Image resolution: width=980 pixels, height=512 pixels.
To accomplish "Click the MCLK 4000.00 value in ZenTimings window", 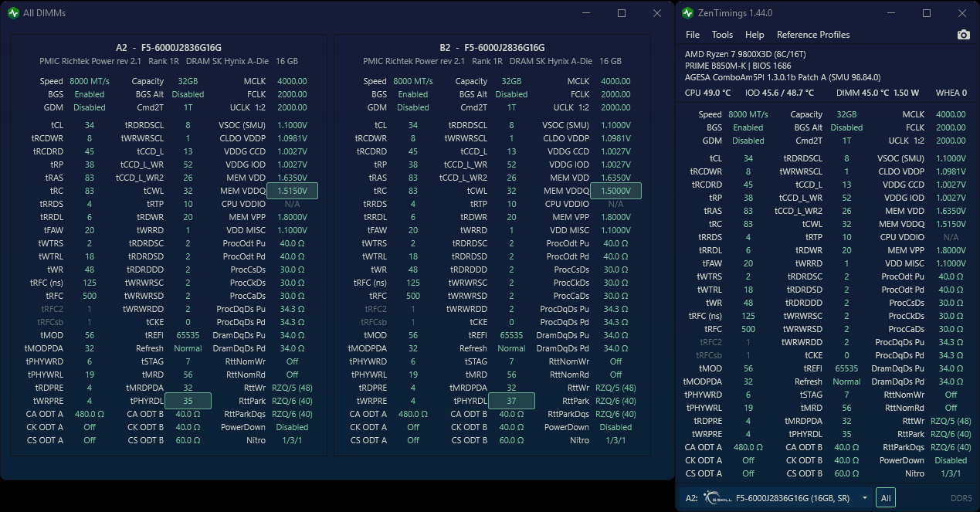I will coord(951,114).
